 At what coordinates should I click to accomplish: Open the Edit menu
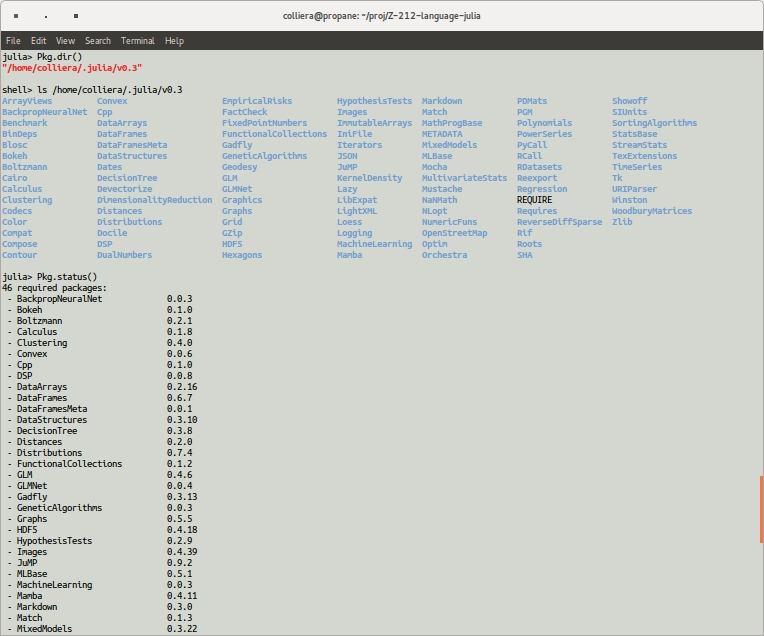pos(38,41)
